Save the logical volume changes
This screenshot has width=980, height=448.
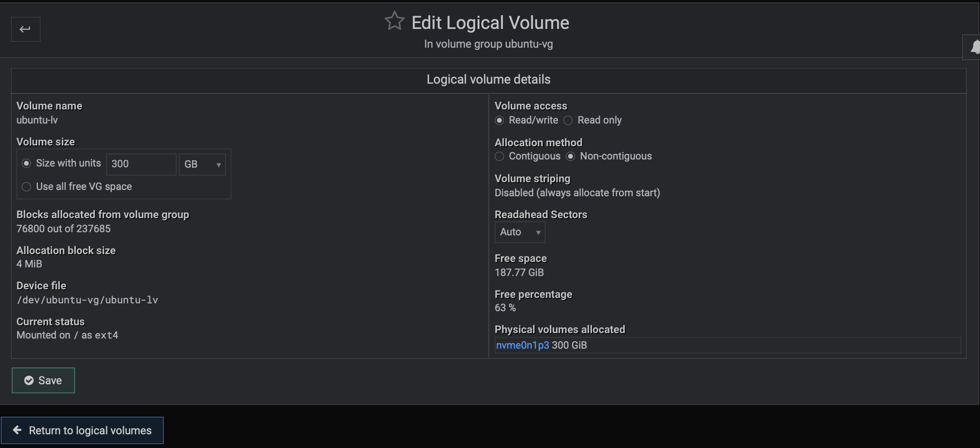click(x=43, y=380)
